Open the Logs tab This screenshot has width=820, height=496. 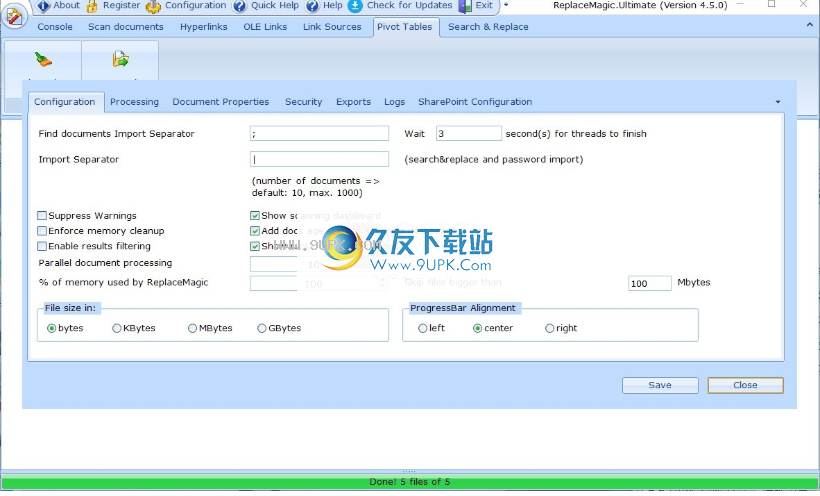pyautogui.click(x=394, y=102)
